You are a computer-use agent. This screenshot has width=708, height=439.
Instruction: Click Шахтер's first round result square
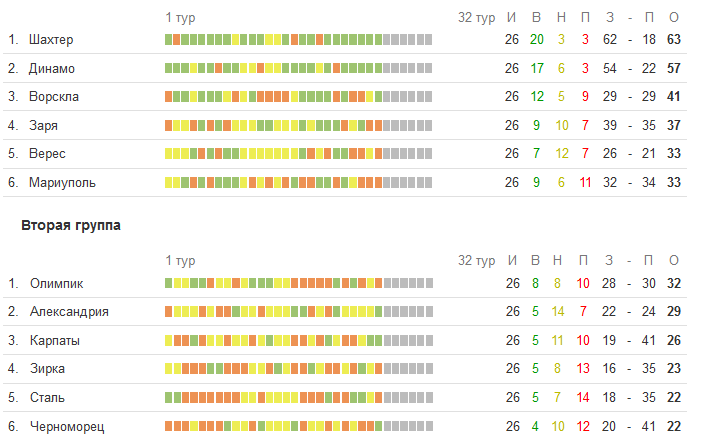coord(169,40)
